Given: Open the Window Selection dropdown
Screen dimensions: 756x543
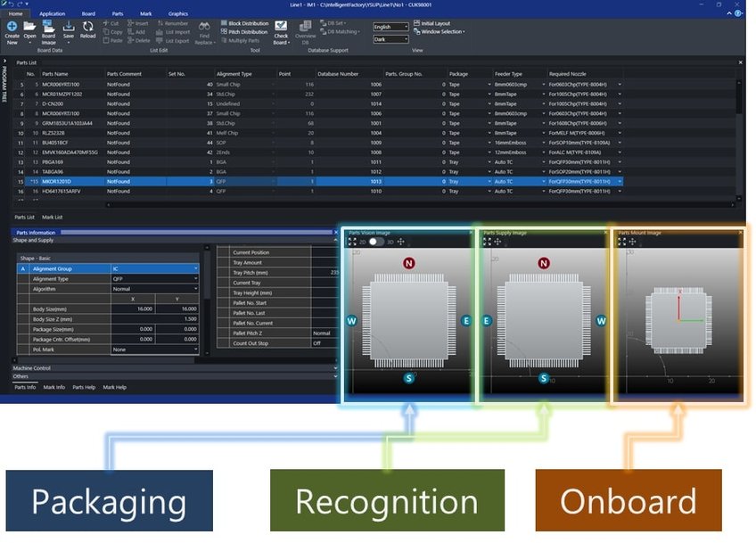Looking at the screenshot, I should coord(440,32).
